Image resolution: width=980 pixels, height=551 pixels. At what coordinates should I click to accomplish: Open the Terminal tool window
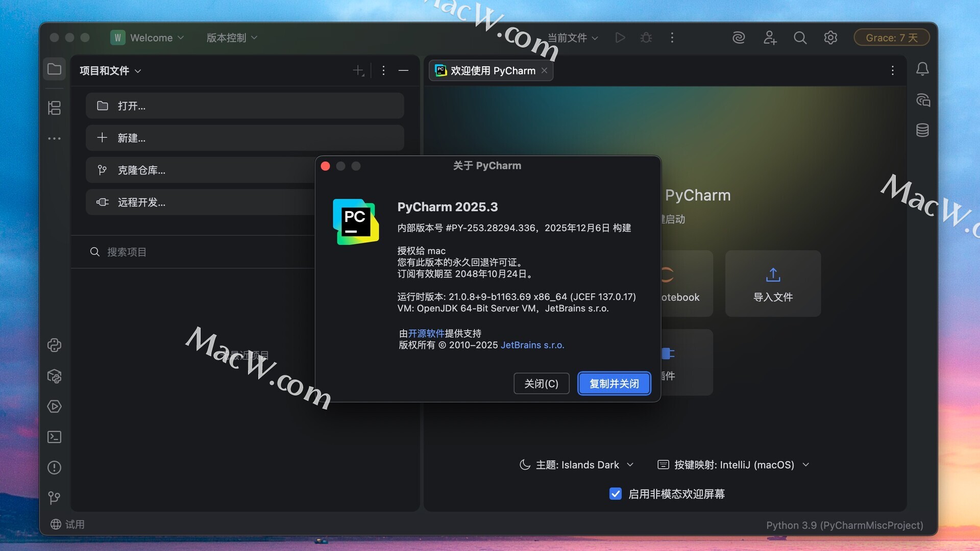coord(54,437)
